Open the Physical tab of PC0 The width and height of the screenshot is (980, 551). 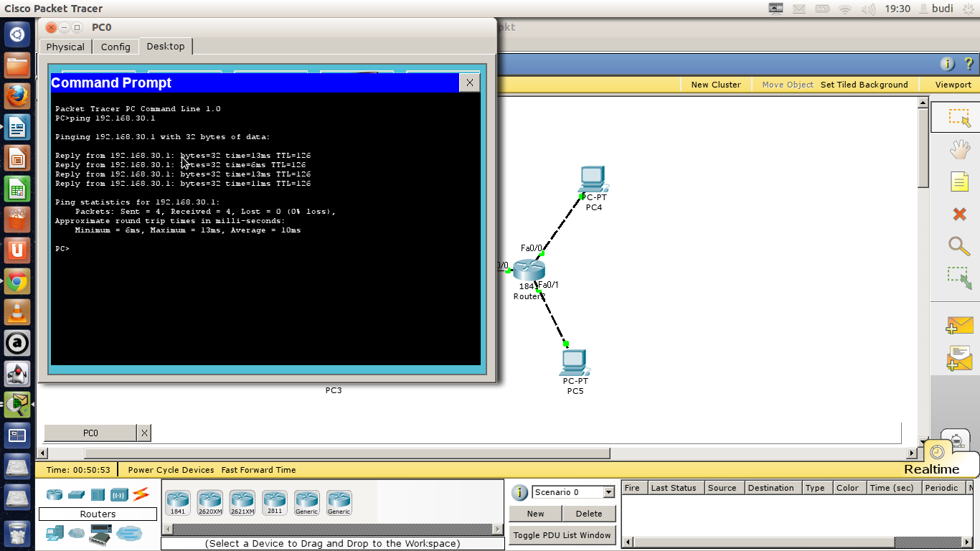tap(65, 47)
